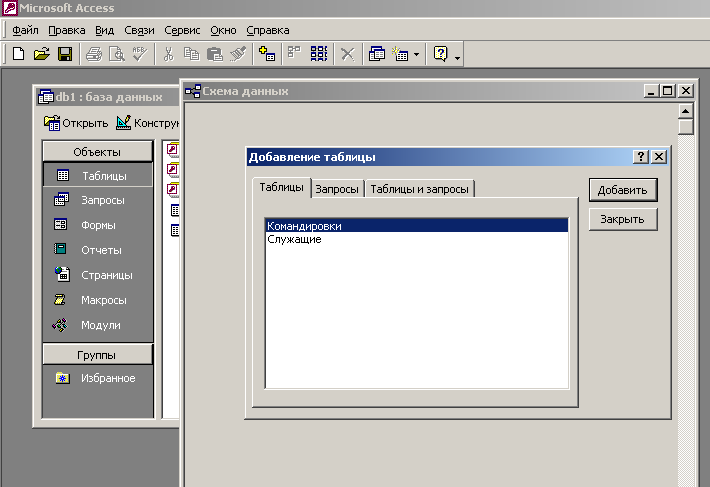Click Открыть in db1 database window
710x487 pixels.
click(76, 123)
